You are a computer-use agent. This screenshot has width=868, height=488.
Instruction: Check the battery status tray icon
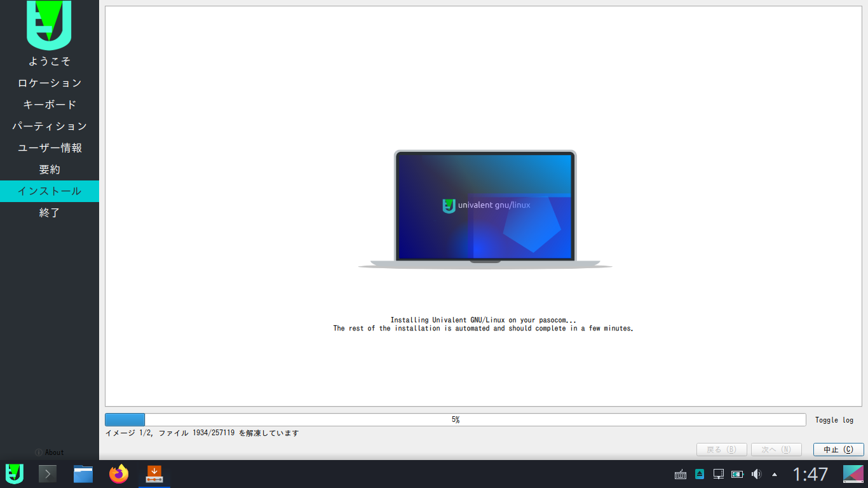click(737, 474)
